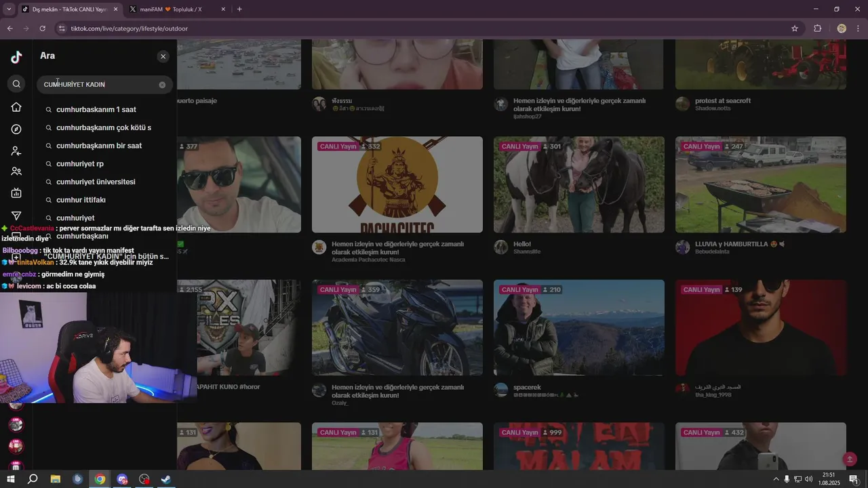Clear the CUMHURİYET KADIN search text
The width and height of the screenshot is (868, 488).
click(162, 85)
